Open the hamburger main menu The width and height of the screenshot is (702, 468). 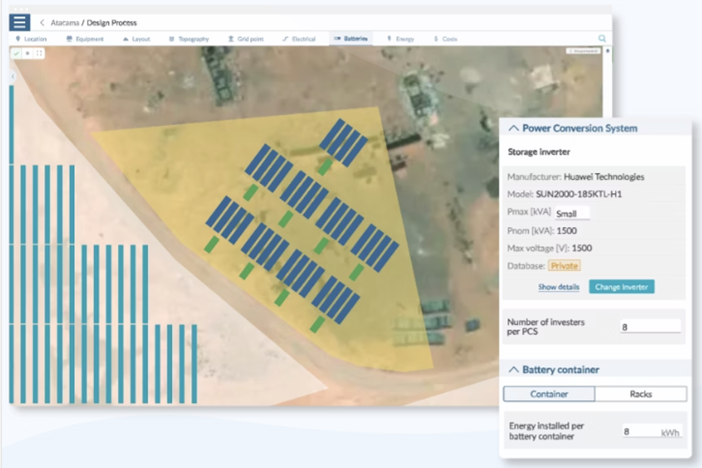[20, 22]
